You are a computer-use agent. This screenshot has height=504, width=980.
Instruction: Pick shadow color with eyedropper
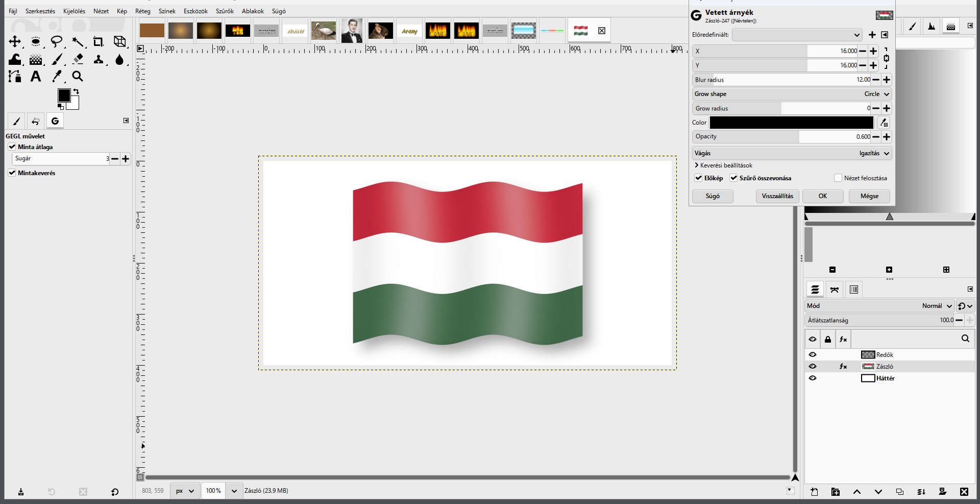coord(884,123)
